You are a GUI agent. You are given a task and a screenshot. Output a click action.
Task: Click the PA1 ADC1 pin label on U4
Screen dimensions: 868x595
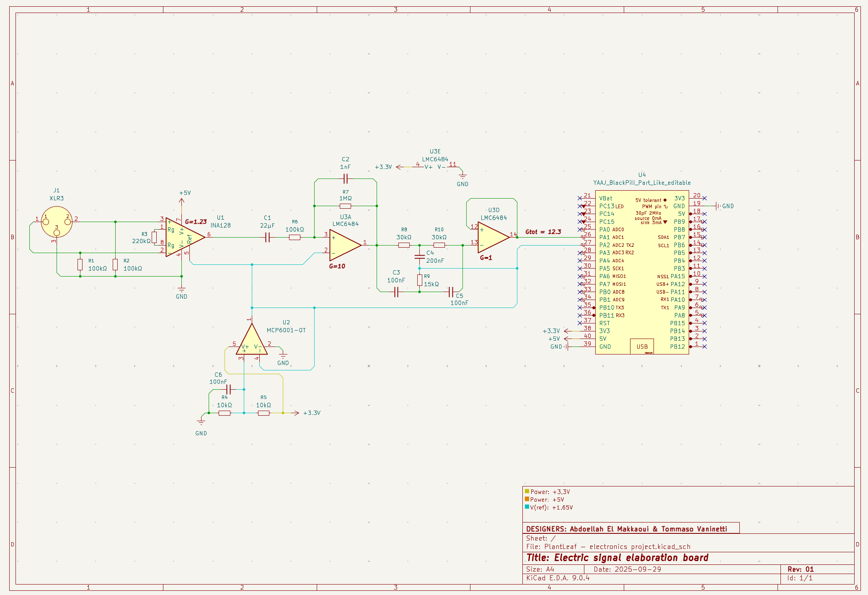click(x=612, y=237)
